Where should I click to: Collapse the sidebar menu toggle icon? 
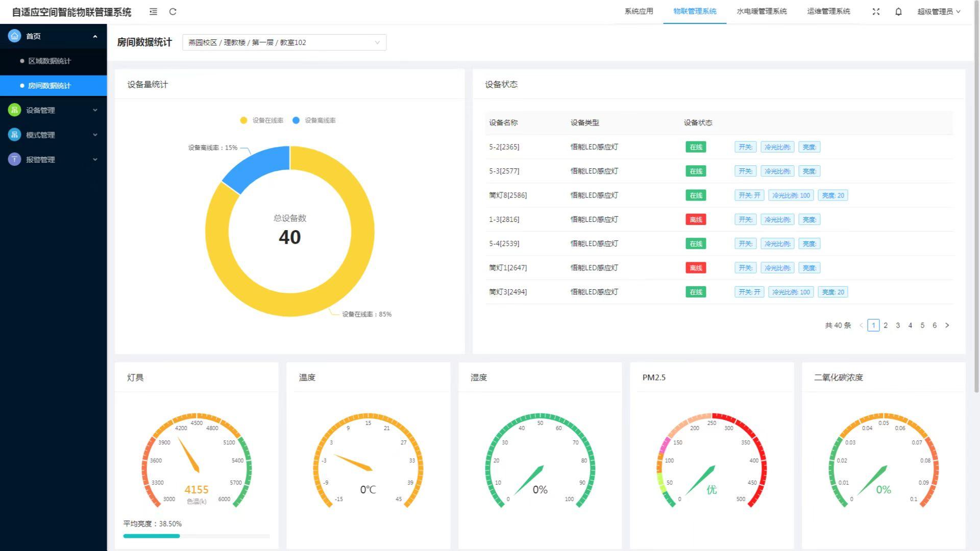pos(153,12)
